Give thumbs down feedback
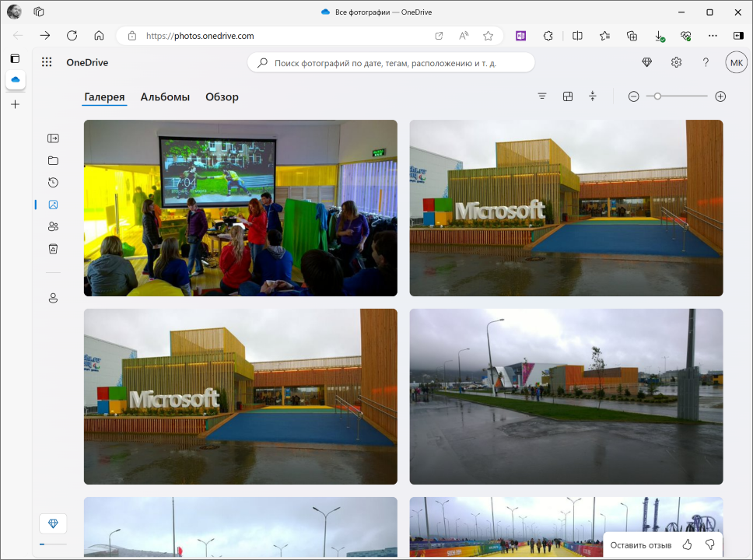753x560 pixels. (x=709, y=544)
